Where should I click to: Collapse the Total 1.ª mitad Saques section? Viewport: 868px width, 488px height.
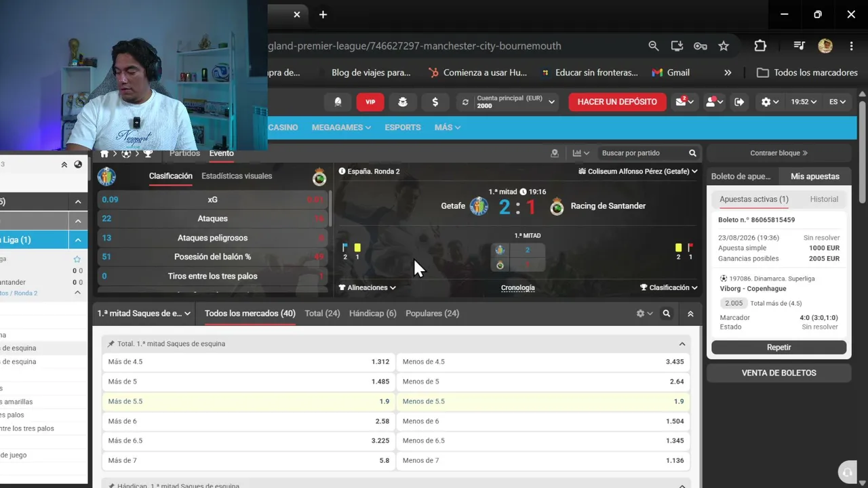coord(682,344)
